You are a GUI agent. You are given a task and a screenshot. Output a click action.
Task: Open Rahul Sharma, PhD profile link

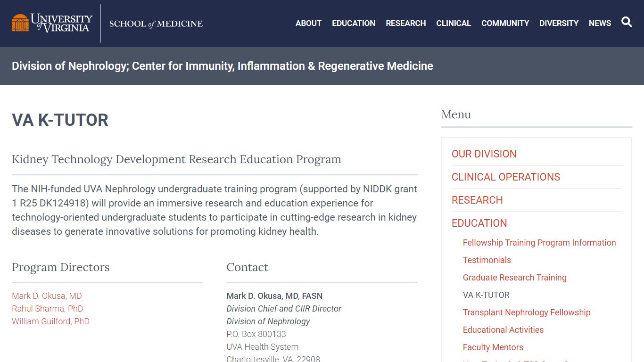coord(47,309)
